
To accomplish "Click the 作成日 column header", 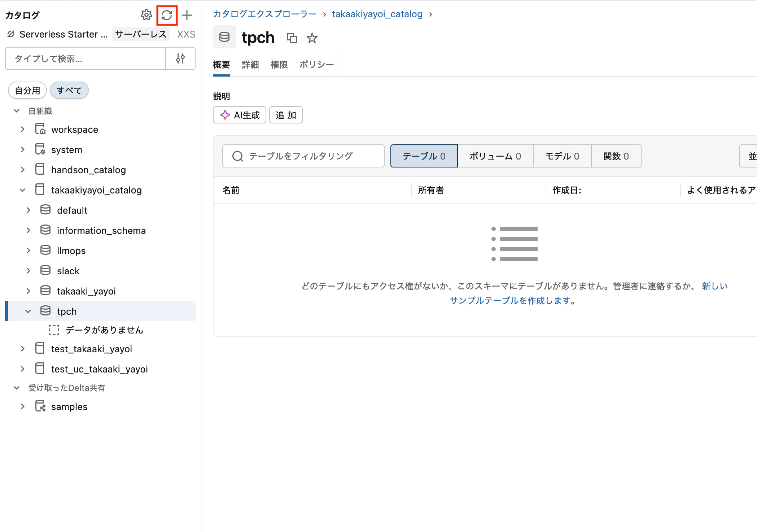I will coord(567,190).
